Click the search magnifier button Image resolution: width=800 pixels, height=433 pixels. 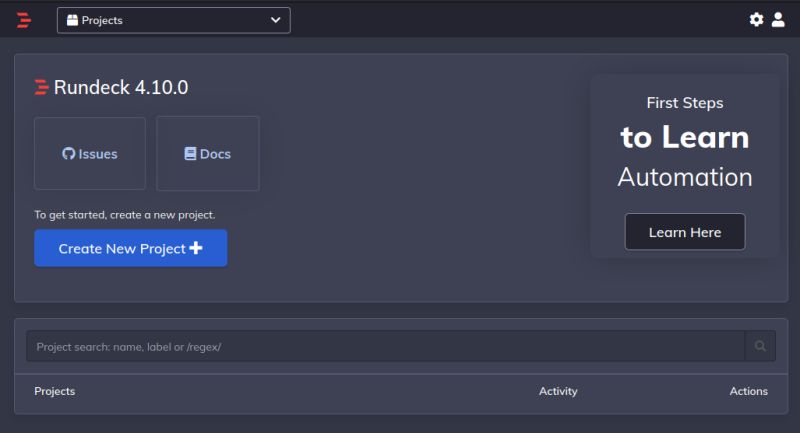coord(760,346)
